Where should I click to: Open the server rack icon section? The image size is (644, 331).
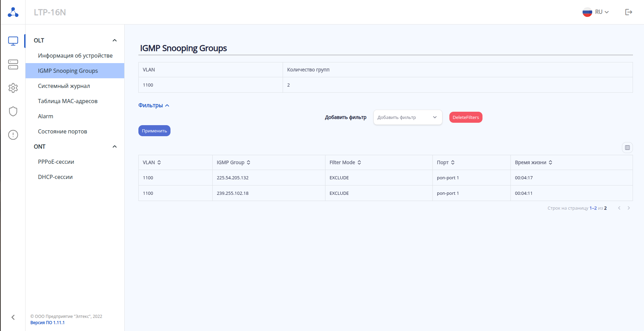(x=13, y=64)
